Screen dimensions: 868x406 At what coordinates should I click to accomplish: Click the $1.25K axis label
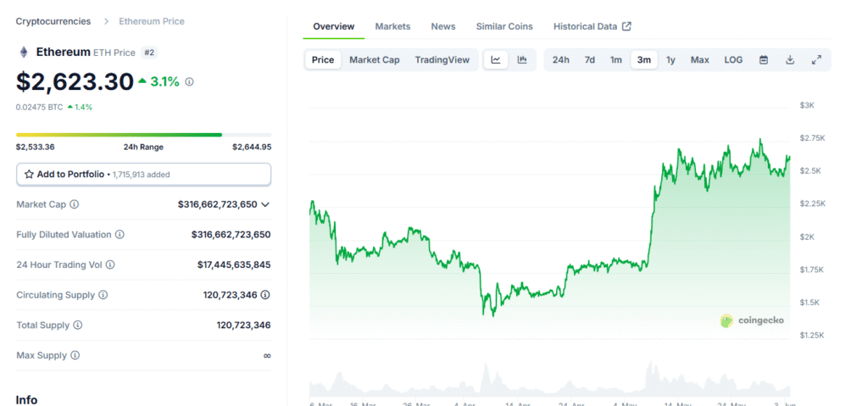pos(812,335)
